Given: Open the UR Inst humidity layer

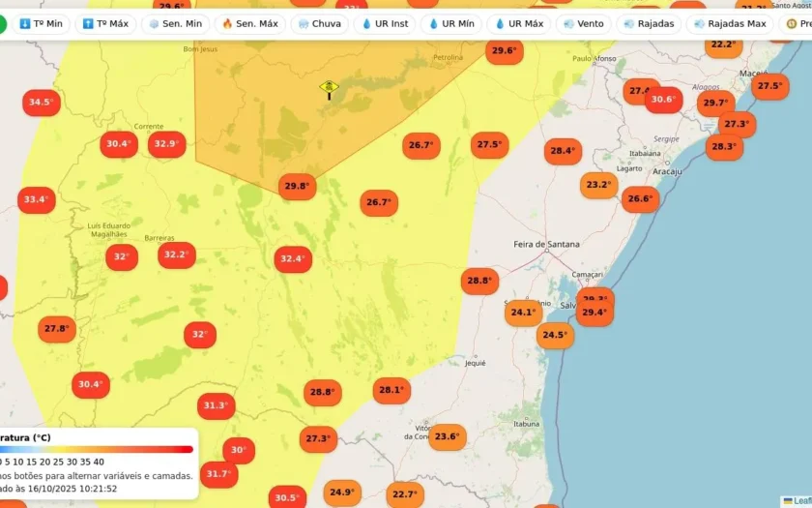Looking at the screenshot, I should click(x=385, y=24).
